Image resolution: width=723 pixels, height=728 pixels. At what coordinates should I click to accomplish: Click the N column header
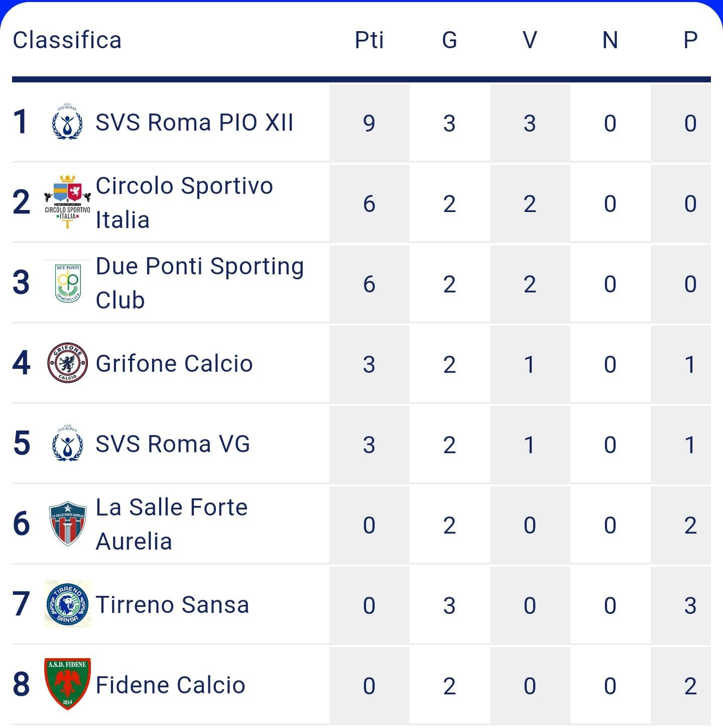[x=610, y=40]
